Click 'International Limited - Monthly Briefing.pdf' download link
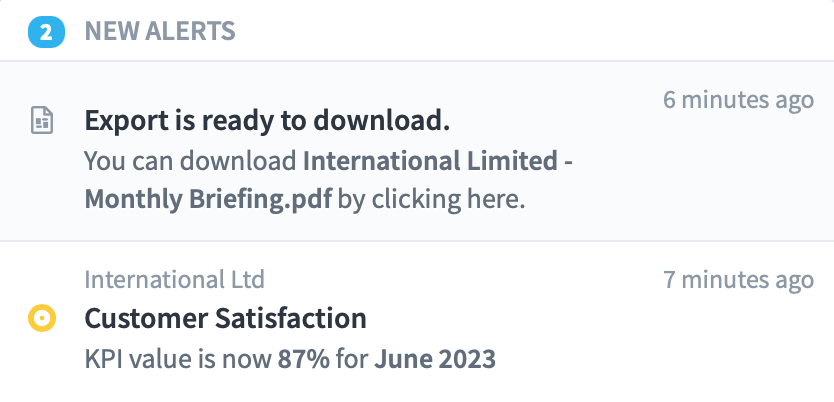Image resolution: width=834 pixels, height=402 pixels. pos(328,180)
